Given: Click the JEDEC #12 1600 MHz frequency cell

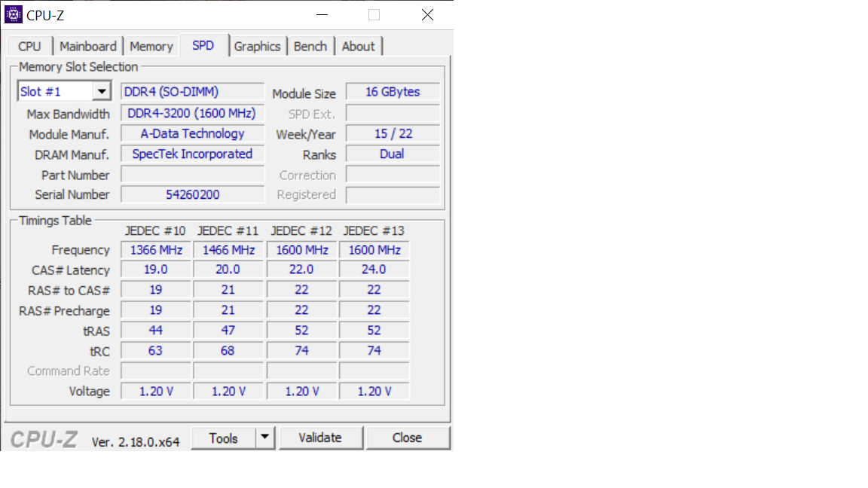Looking at the screenshot, I should point(301,250).
